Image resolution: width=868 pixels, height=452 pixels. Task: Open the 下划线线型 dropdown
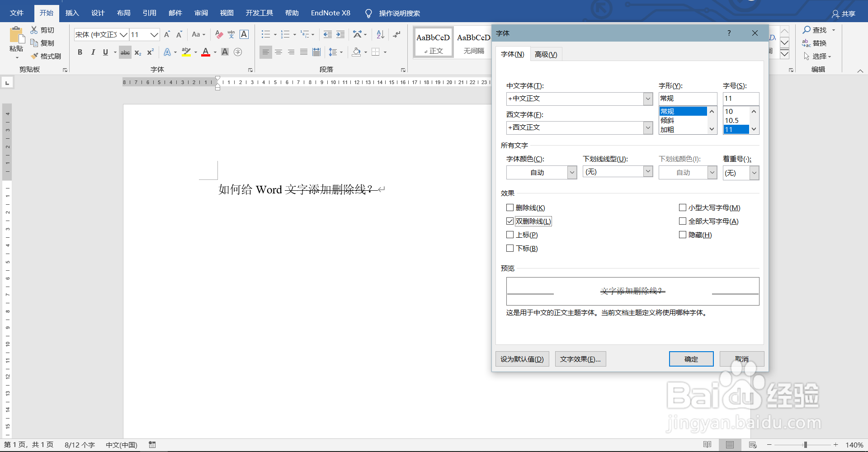(x=648, y=171)
